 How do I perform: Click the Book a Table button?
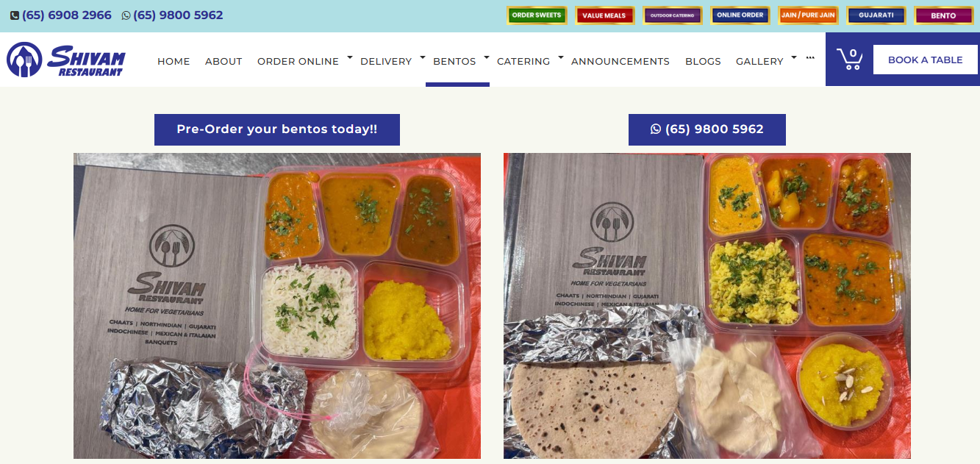[925, 60]
